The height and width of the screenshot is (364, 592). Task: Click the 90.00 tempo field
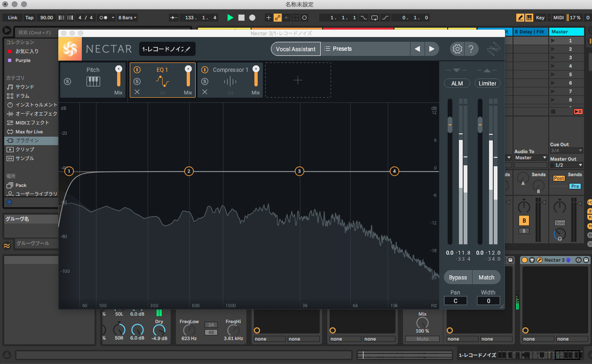coord(47,17)
